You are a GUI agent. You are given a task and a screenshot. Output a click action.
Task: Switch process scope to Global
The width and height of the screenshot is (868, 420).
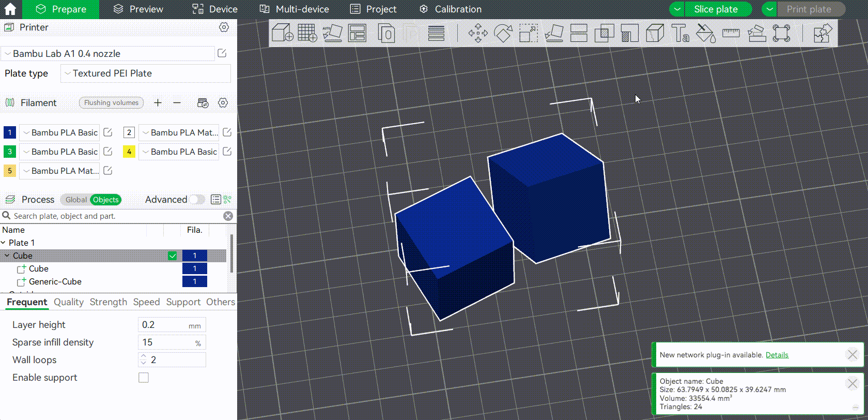click(76, 200)
